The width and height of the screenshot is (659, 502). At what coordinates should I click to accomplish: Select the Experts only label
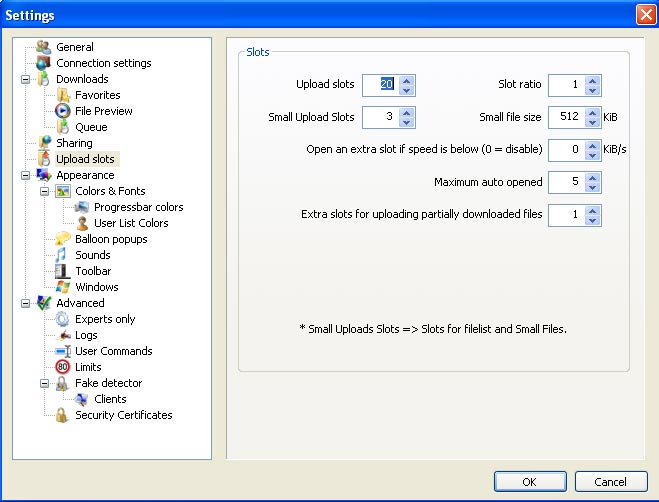[x=105, y=319]
